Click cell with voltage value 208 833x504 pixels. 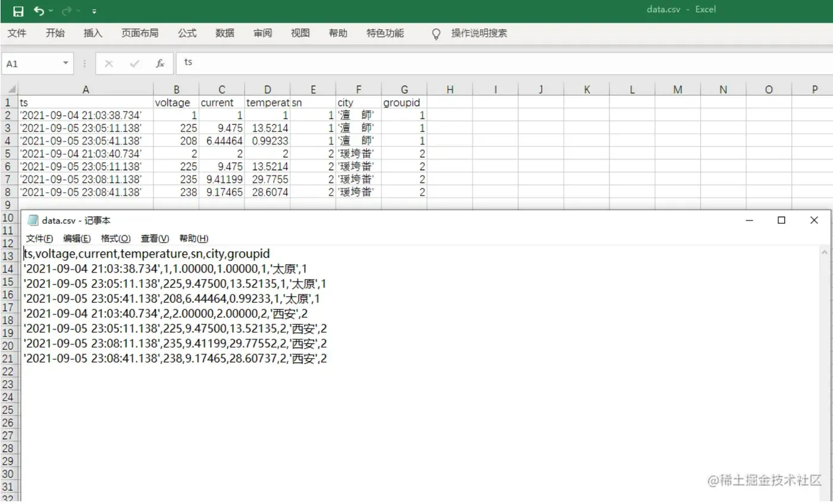pos(176,141)
